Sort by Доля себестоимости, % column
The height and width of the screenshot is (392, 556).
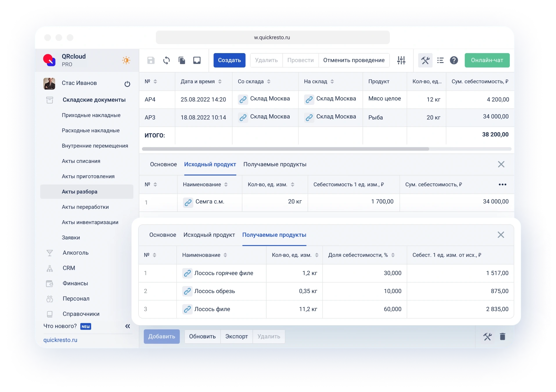point(393,255)
